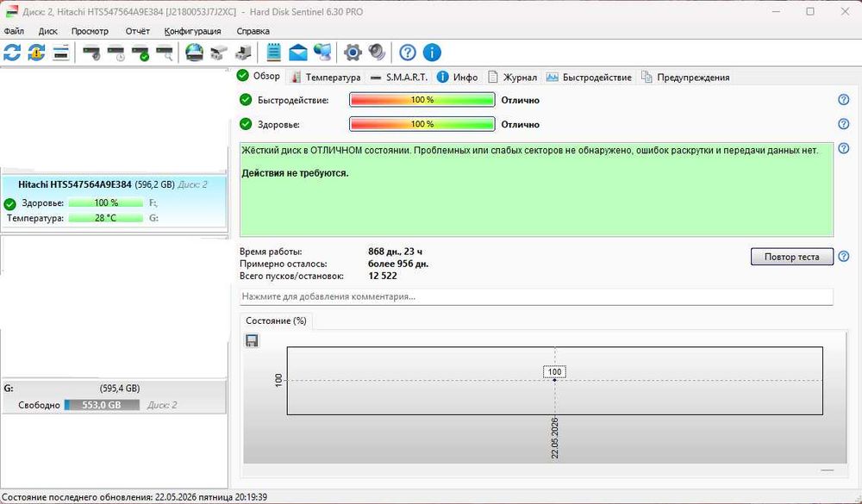Click help icon beside Здоровье bar
Viewport: 862px width, 504px height.
(843, 124)
